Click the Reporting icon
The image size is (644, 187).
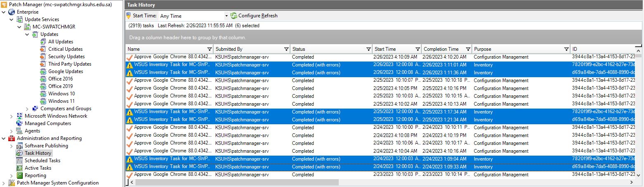tap(19, 175)
